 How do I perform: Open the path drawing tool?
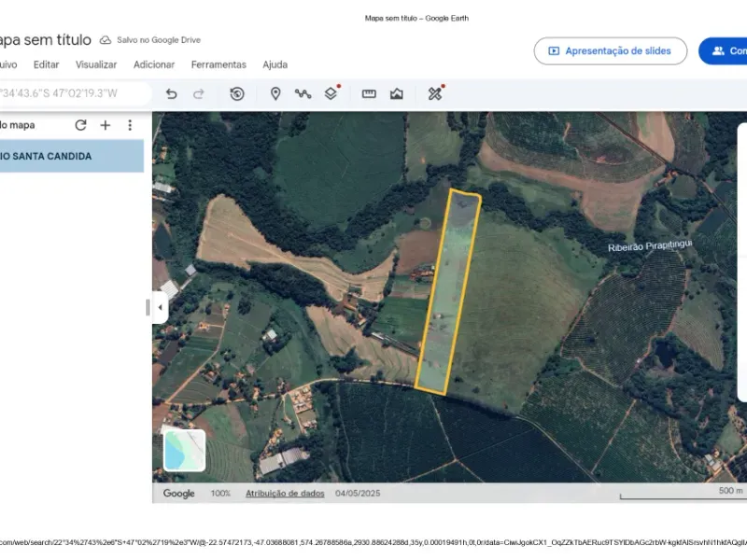pos(303,93)
